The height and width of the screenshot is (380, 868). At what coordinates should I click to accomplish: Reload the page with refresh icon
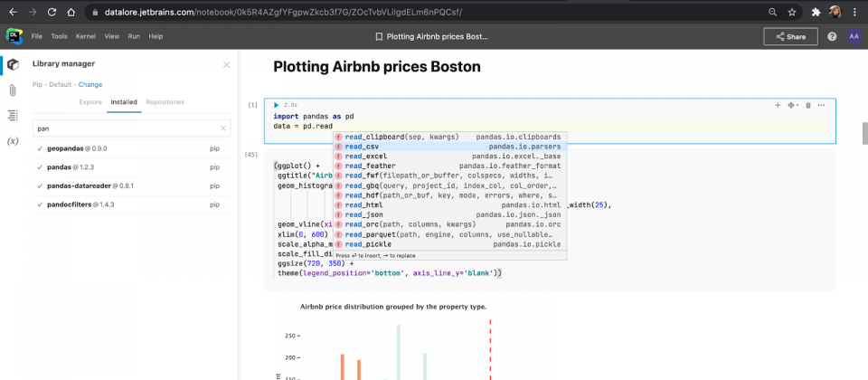click(x=52, y=12)
